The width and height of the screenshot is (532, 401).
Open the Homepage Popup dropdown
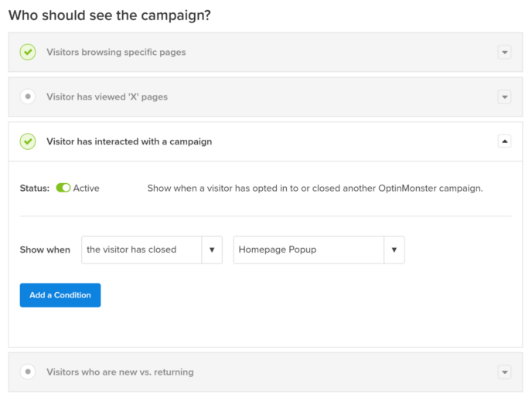(x=319, y=250)
